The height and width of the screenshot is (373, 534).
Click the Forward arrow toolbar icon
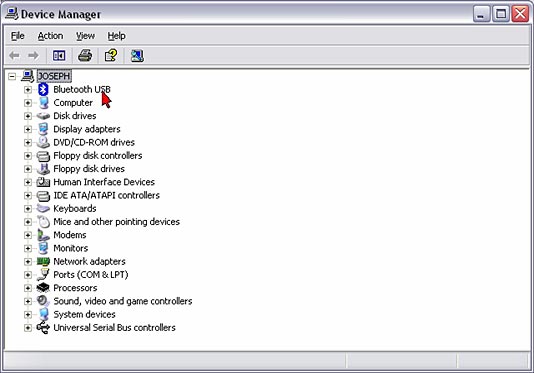pos(33,55)
